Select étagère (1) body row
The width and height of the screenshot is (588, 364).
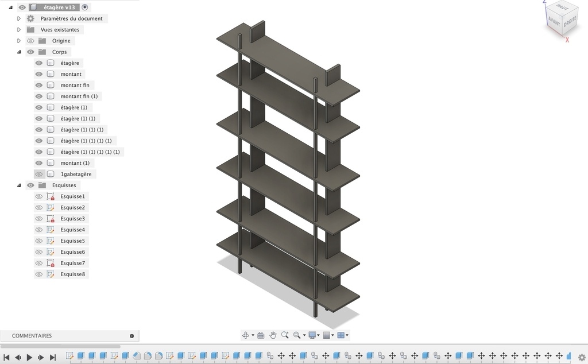point(63,107)
